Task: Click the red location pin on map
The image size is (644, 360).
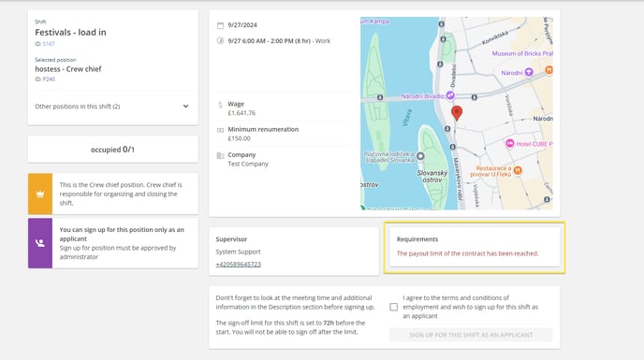Action: click(x=456, y=112)
